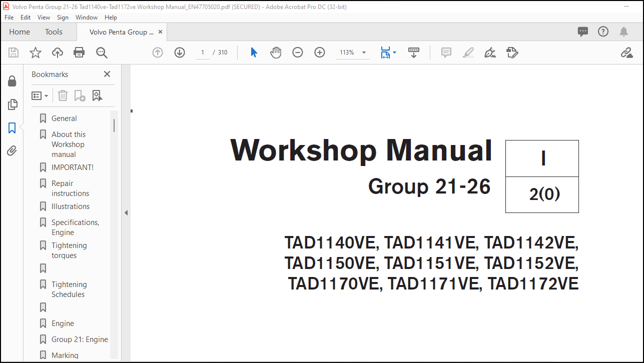644x363 pixels.
Task: Open the View menu
Action: pyautogui.click(x=44, y=17)
